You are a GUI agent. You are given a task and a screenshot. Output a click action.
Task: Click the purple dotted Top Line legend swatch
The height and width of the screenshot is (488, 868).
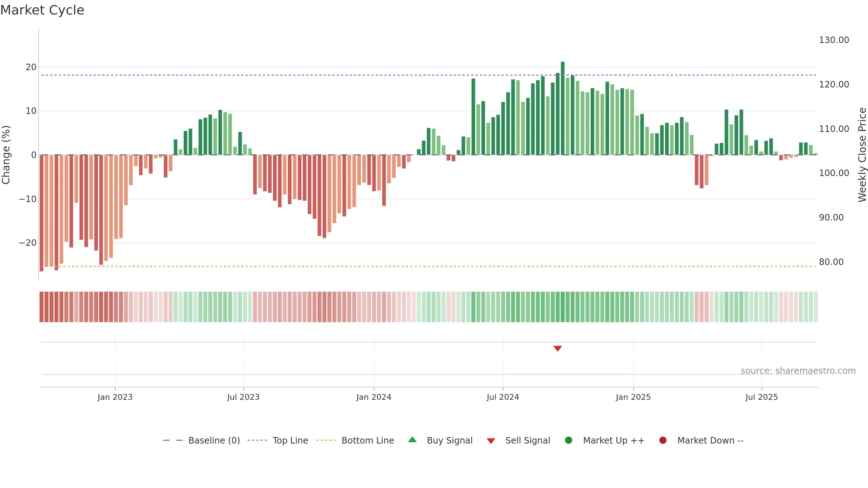tap(257, 440)
